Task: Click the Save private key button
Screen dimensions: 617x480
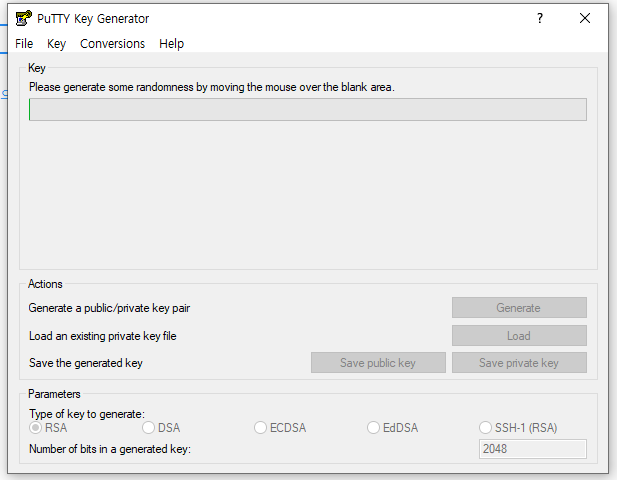Action: tap(519, 363)
